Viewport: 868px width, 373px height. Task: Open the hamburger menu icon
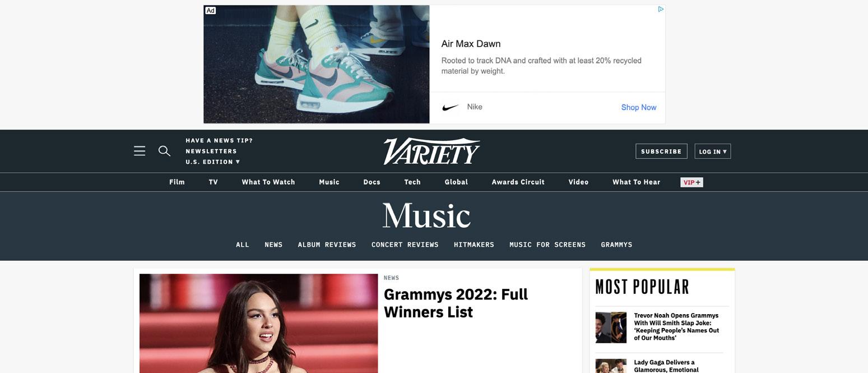coord(140,151)
